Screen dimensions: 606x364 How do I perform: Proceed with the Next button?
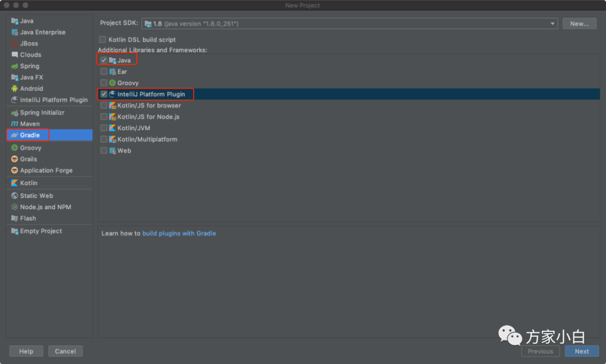coord(582,351)
